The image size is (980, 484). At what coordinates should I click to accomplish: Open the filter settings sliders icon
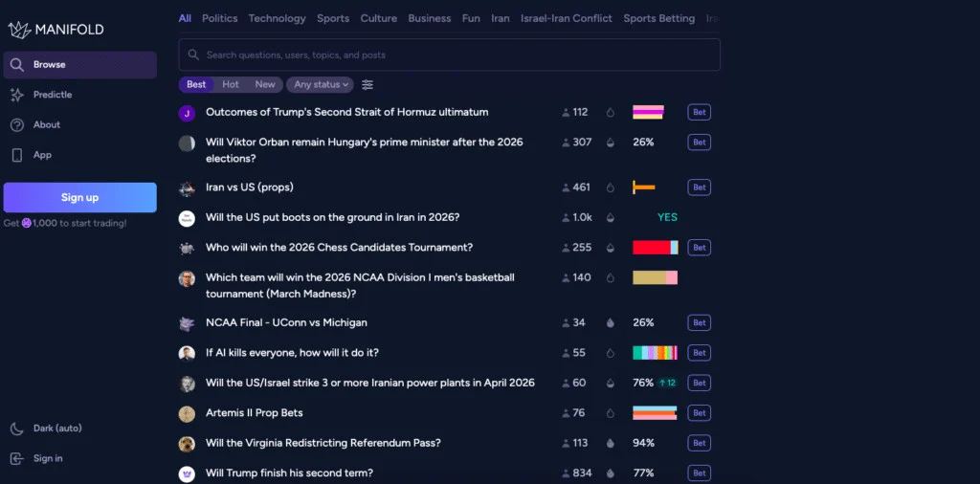tap(367, 85)
